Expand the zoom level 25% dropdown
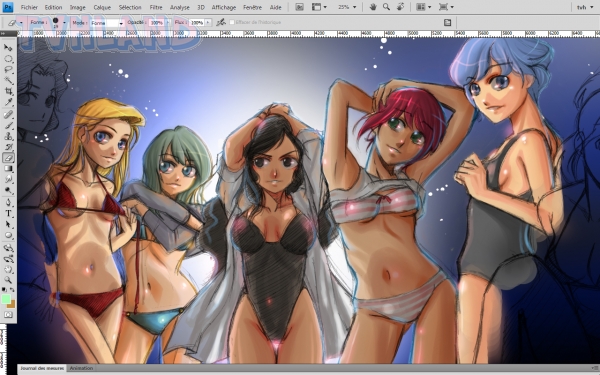Screen dimensions: 600x375 tap(346, 7)
